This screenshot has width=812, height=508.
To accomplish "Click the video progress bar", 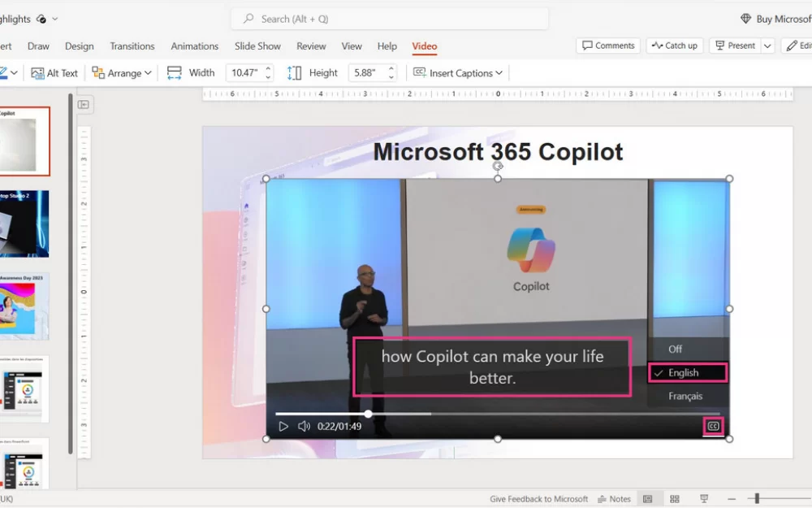I will click(497, 414).
